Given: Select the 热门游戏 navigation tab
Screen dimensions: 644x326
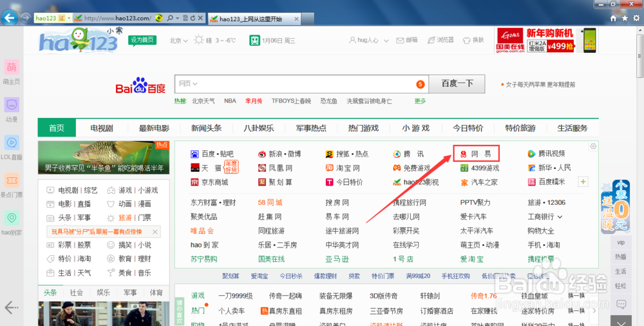Looking at the screenshot, I should coord(363,128).
